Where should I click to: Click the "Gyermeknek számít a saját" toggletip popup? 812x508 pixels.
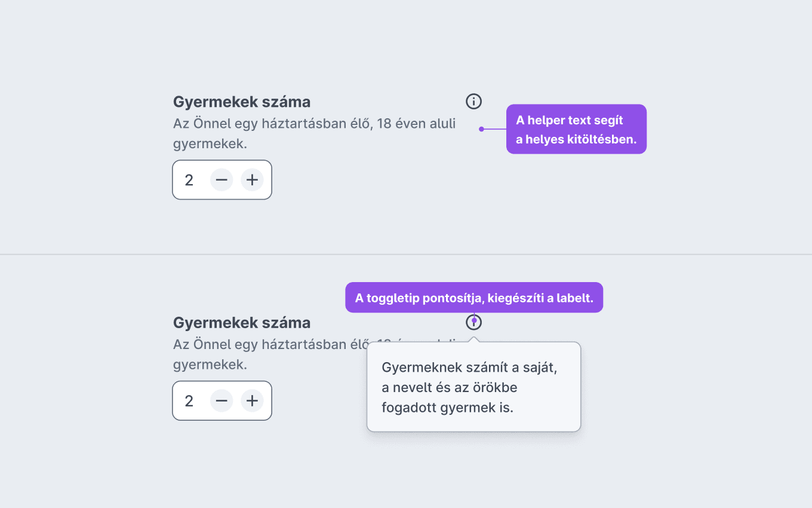click(473, 387)
